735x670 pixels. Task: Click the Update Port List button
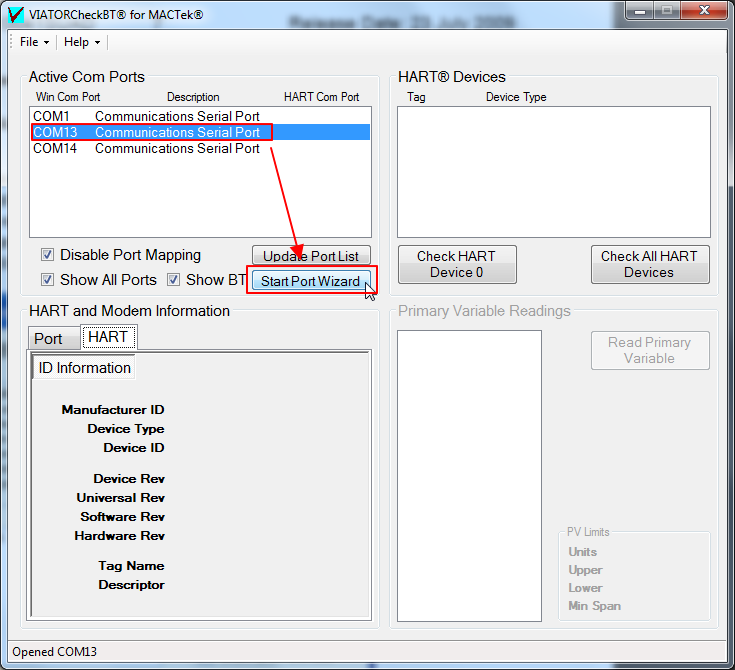coord(311,256)
